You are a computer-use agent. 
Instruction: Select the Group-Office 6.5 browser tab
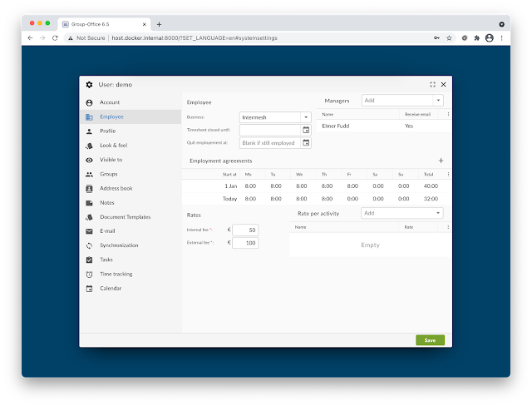pos(104,24)
